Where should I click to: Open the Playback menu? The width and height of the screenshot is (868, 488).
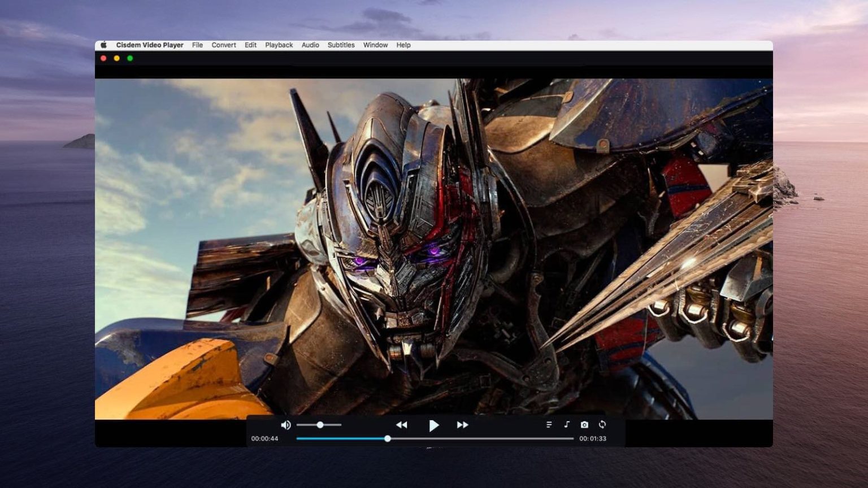pos(279,45)
